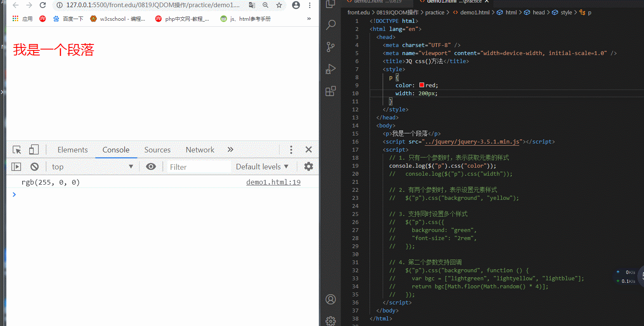
Task: Click the style breadcrumb symbol
Action: pyautogui.click(x=562, y=12)
